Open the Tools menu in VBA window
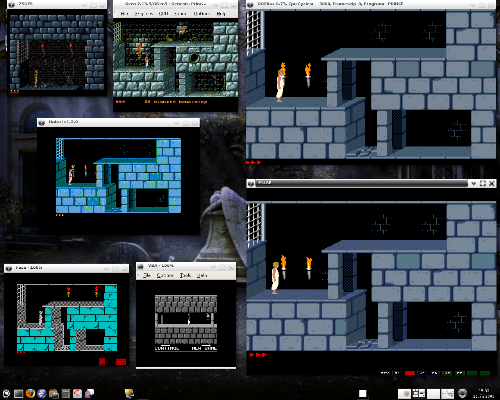Screen dimensions: 500x400 [x=185, y=275]
